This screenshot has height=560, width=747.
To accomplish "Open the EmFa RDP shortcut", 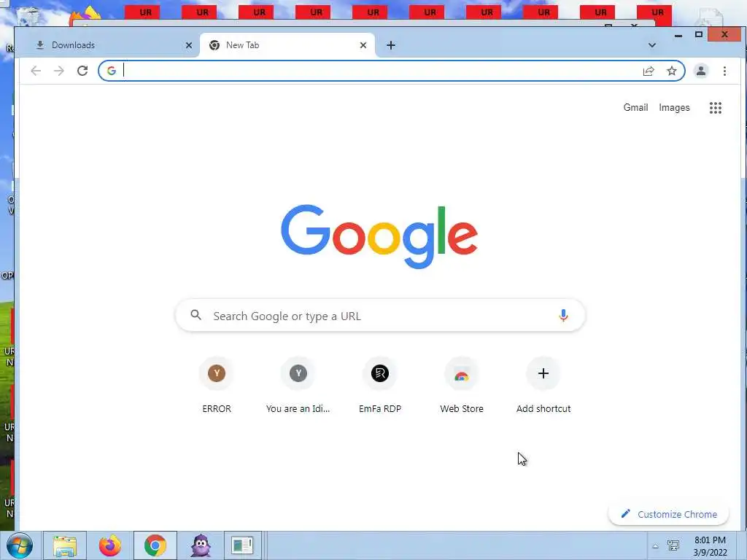I will point(380,385).
